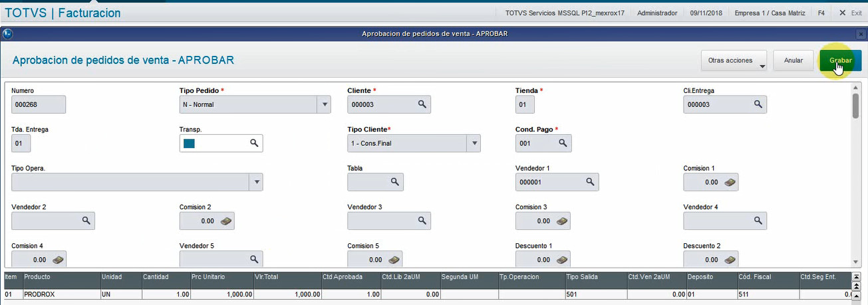Expand the Tipo Opera. dropdown
Viewport: 868px width, 305px height.
tap(256, 182)
